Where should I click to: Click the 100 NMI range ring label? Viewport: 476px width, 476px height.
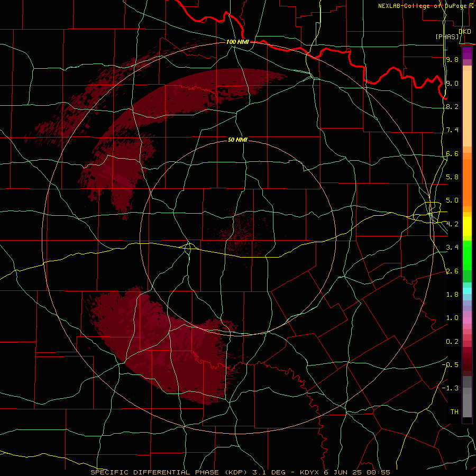(x=237, y=42)
